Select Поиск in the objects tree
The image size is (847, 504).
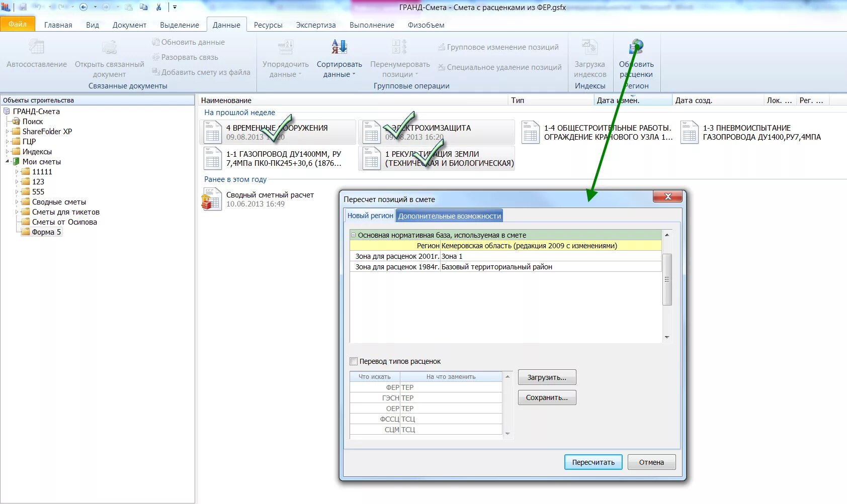[33, 122]
